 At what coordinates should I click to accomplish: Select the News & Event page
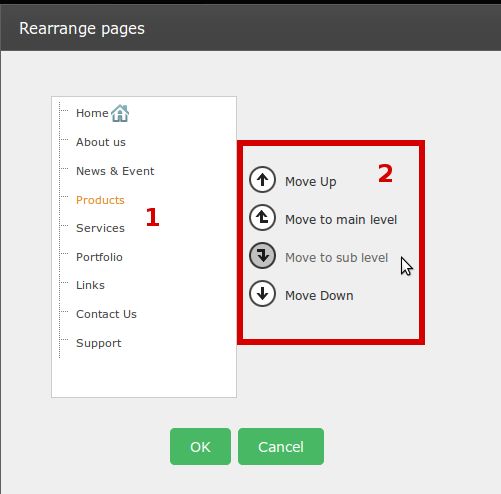[115, 171]
